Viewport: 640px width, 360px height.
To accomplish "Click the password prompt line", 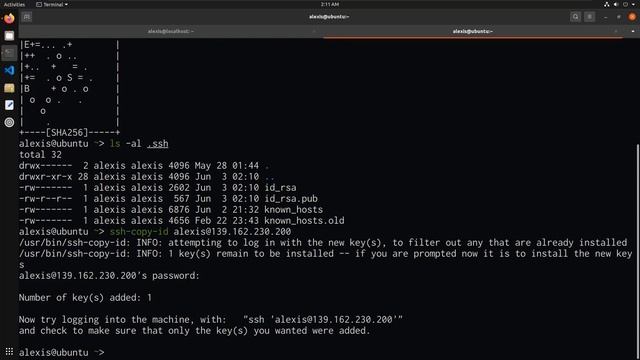I will click(x=109, y=276).
